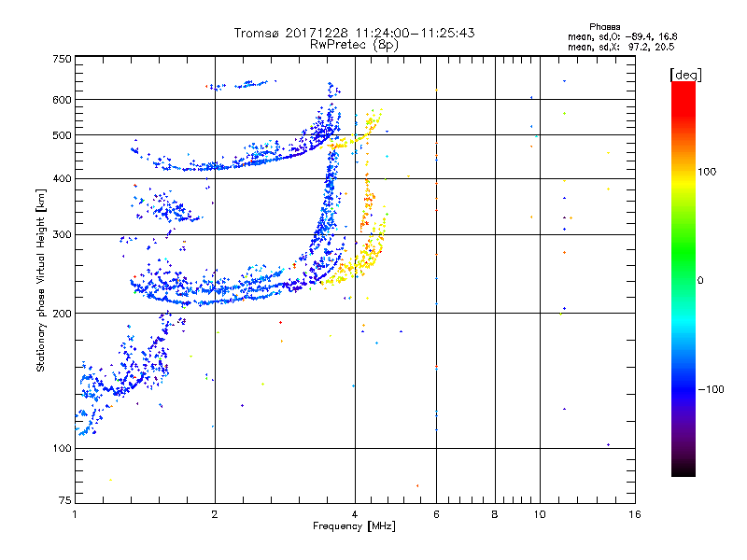The height and width of the screenshot is (560, 747).
Task: Click the x-axis tick label '1'
Action: click(x=75, y=514)
